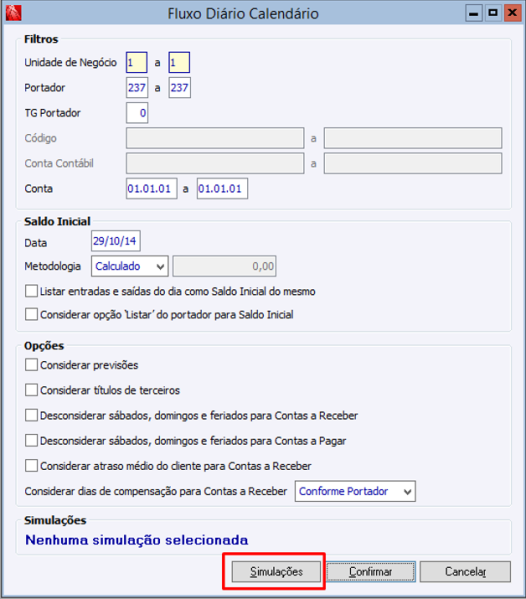Open the Metodologia 'Calculado' dropdown
Screen dimensions: 526x599
click(130, 266)
